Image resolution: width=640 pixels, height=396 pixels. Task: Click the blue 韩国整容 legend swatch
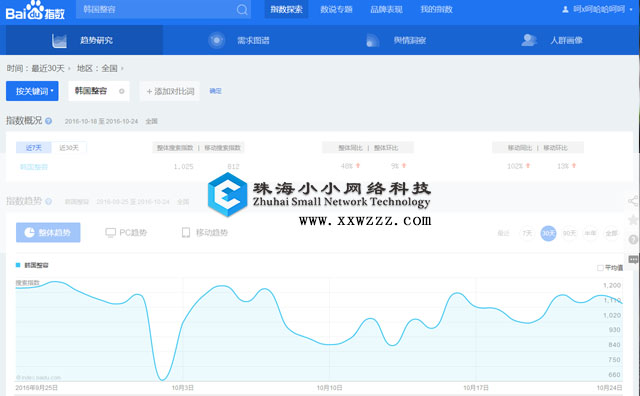[18, 265]
